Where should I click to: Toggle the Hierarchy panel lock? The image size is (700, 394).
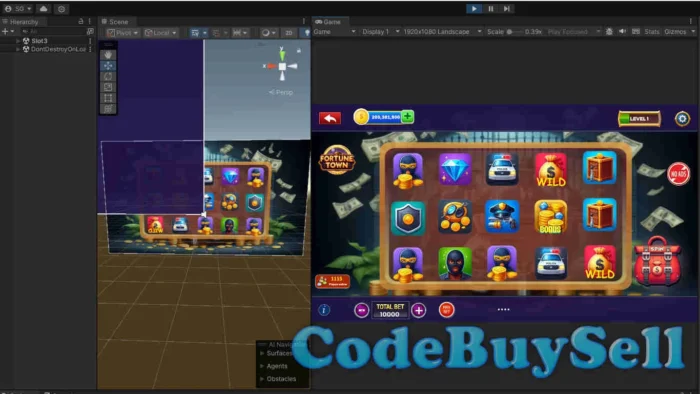pyautogui.click(x=81, y=21)
